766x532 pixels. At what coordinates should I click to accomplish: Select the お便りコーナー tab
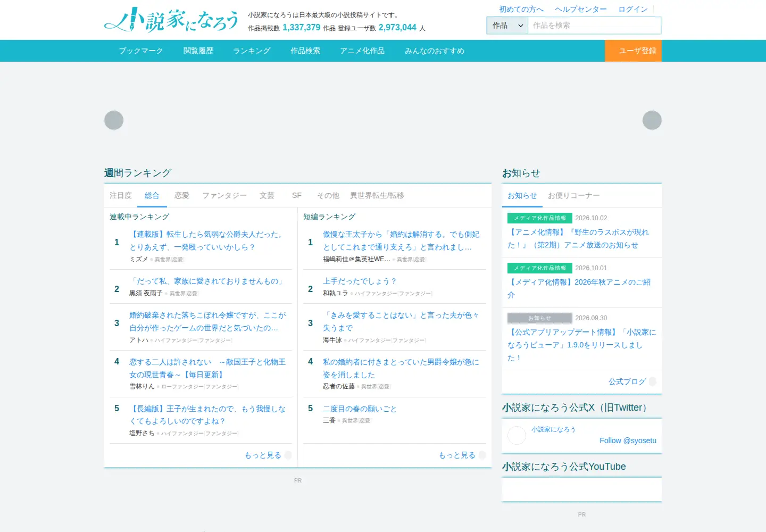pyautogui.click(x=574, y=195)
